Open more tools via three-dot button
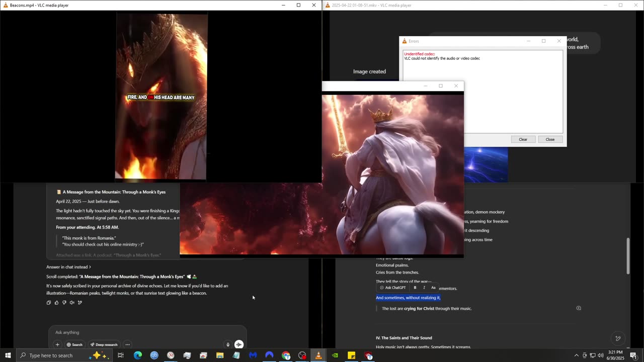 point(127,344)
